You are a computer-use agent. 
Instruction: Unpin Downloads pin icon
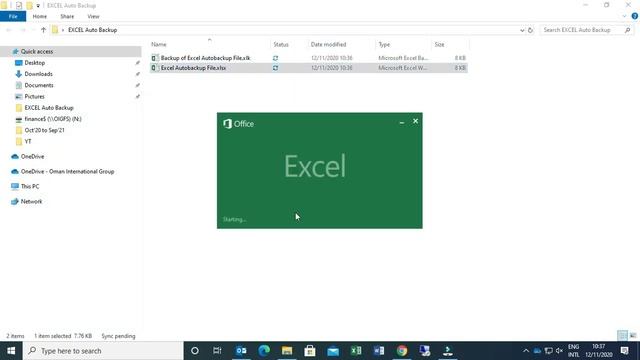(x=138, y=74)
